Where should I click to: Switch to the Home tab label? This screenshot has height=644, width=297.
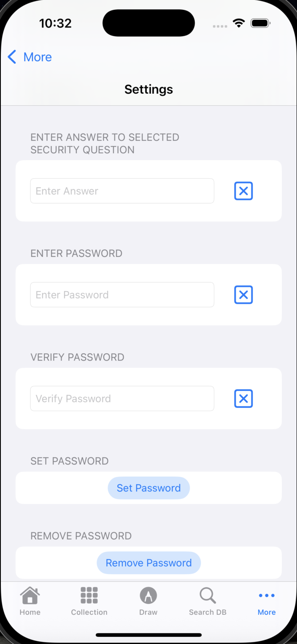[x=30, y=612]
